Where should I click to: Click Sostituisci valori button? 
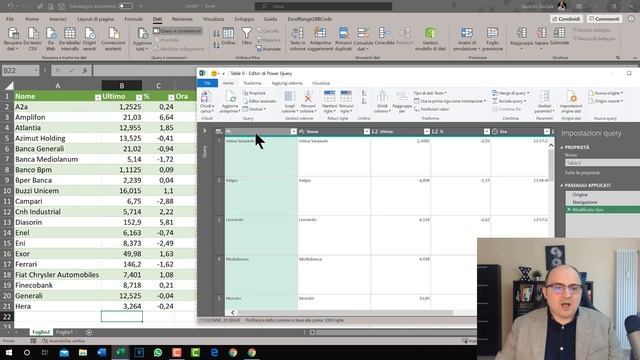[x=431, y=109]
